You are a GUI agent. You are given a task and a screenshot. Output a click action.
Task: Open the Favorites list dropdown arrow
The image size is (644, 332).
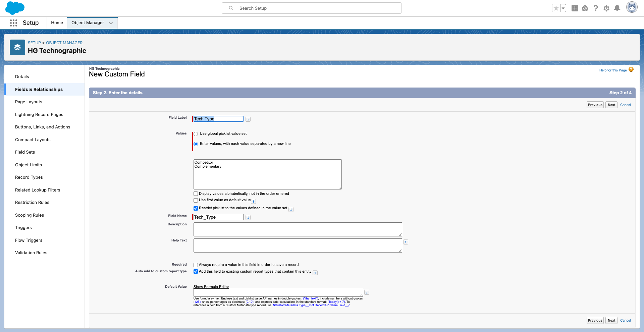pyautogui.click(x=563, y=8)
